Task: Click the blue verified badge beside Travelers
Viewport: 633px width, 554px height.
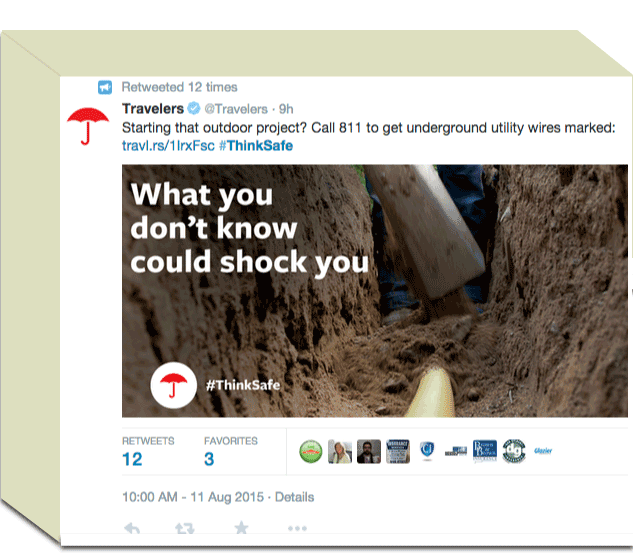Action: pyautogui.click(x=194, y=109)
